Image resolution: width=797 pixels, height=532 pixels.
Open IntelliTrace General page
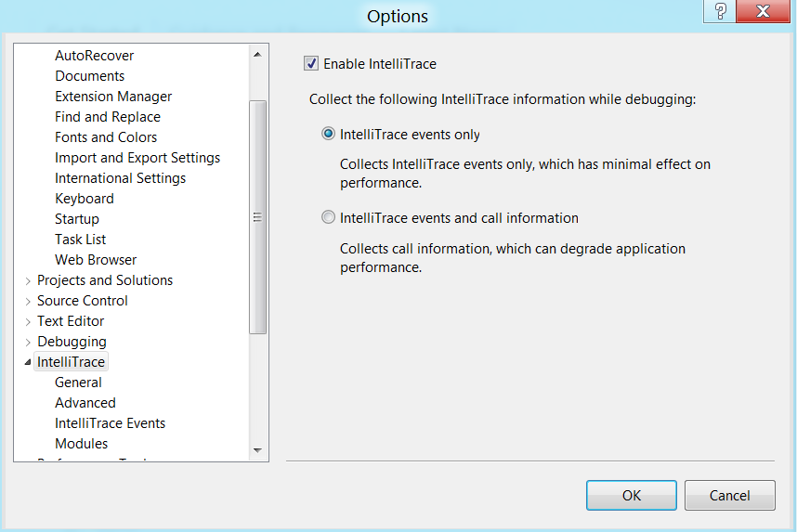78,383
